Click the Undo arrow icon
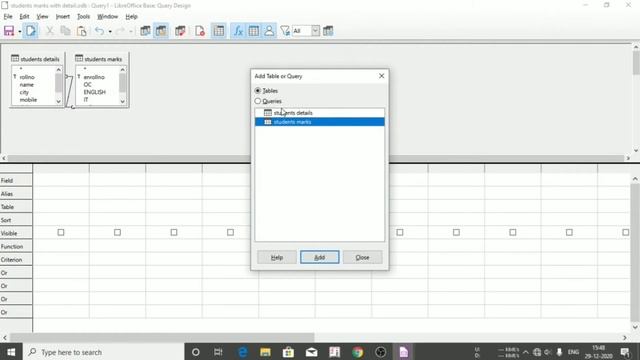 tap(99, 31)
